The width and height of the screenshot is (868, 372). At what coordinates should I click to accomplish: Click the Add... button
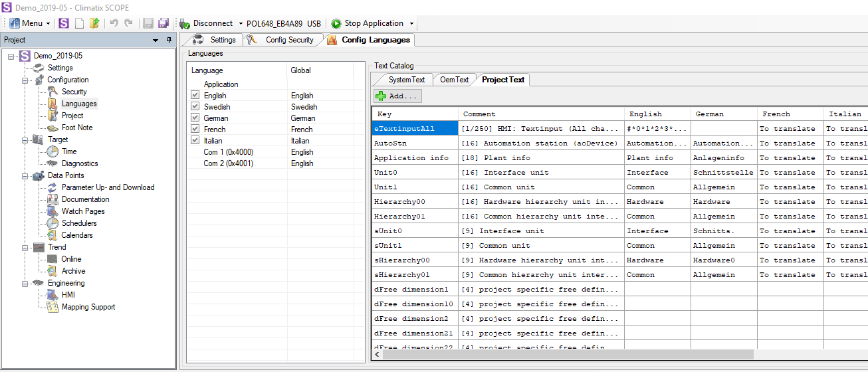click(397, 96)
